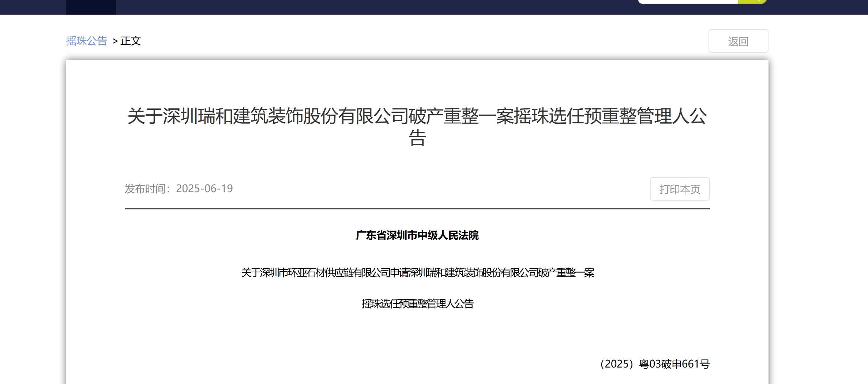The width and height of the screenshot is (868, 384).
Task: Click the highlighted dark tab in top navigation bar
Action: (91, 7)
